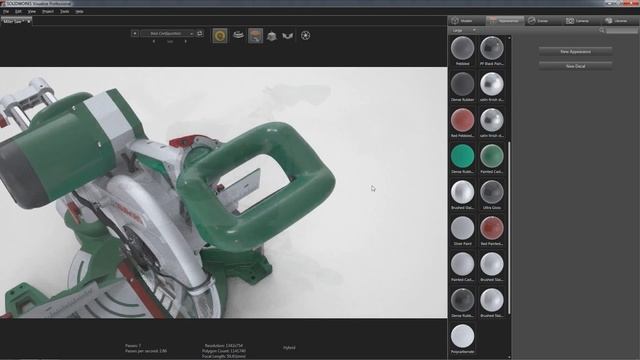640x360 pixels.
Task: Open the Edit menu
Action: 18,11
